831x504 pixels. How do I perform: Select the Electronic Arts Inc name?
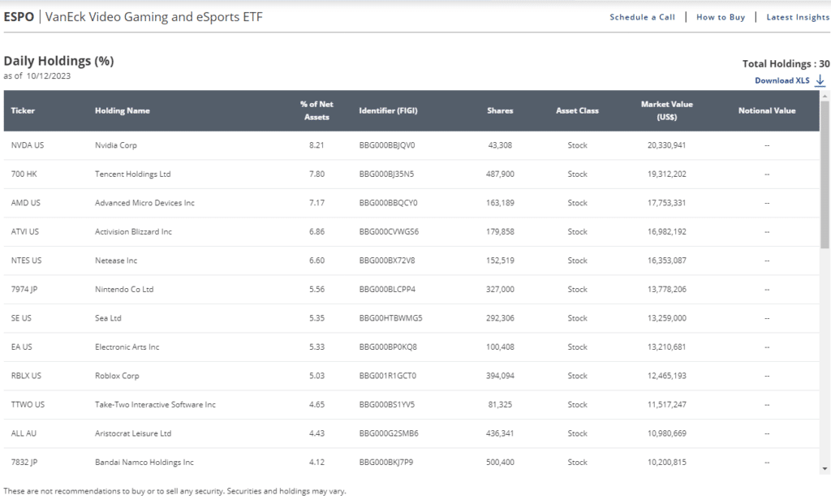(127, 347)
